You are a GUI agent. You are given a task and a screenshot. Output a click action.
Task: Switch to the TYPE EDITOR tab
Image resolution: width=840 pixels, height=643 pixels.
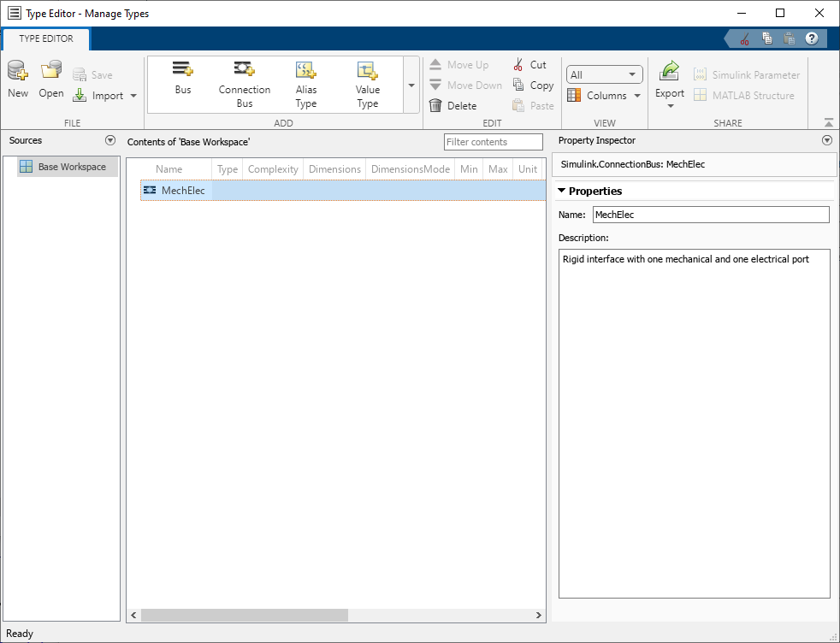point(46,38)
